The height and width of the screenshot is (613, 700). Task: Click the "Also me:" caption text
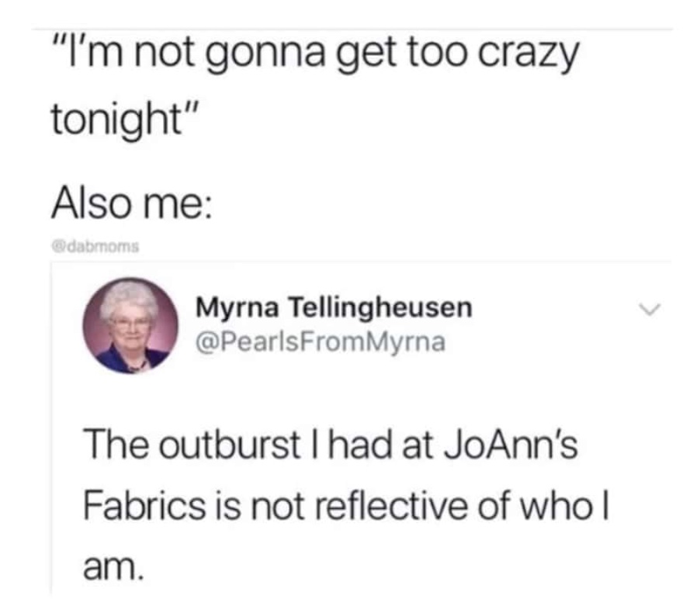[132, 203]
